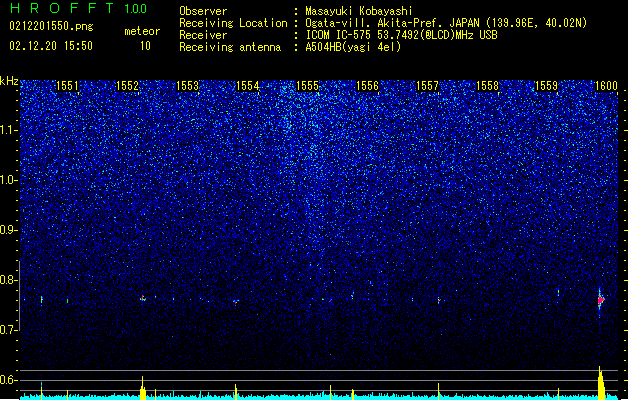Click the meteor echo just after 1557
Image resolution: width=629 pixels, height=400 pixels.
tap(438, 300)
